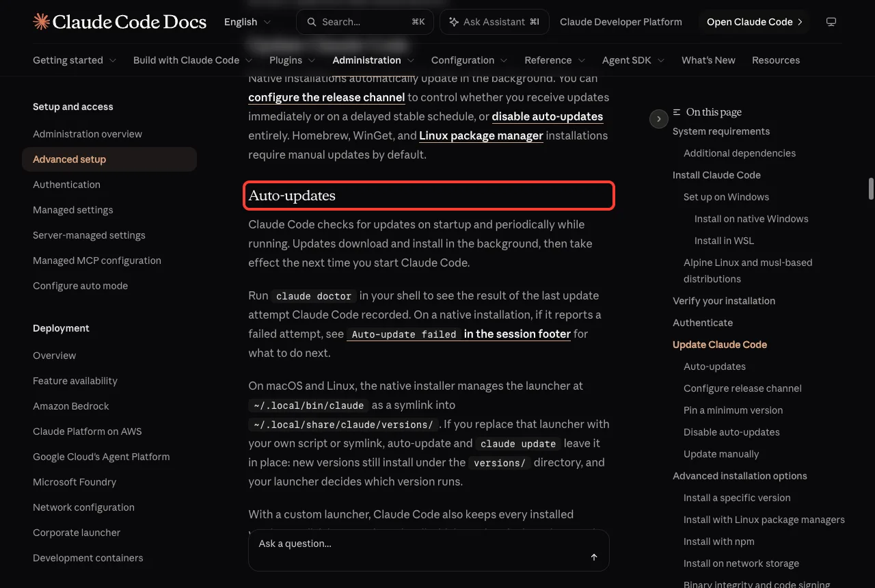Open the Administration dropdown menu
This screenshot has height=588, width=875.
(373, 60)
